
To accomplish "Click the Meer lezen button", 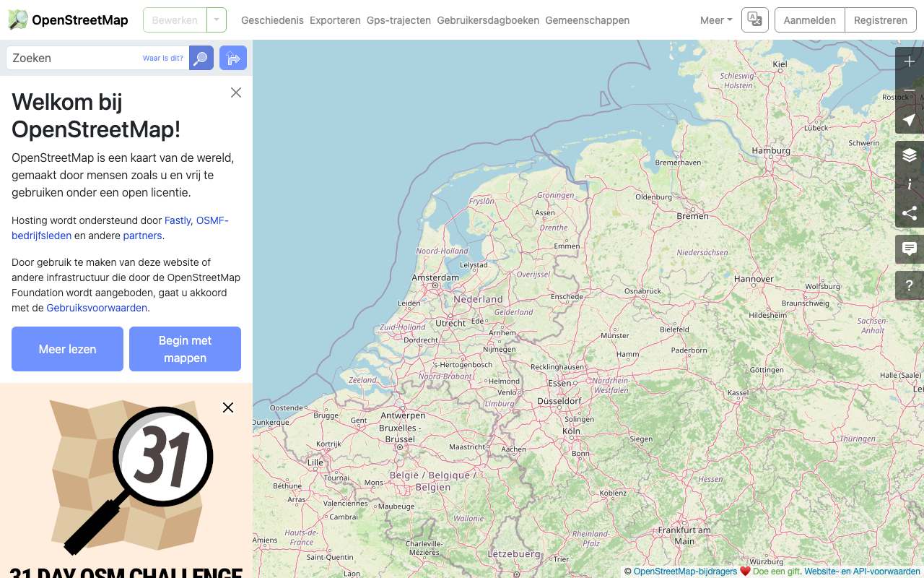I will (67, 349).
